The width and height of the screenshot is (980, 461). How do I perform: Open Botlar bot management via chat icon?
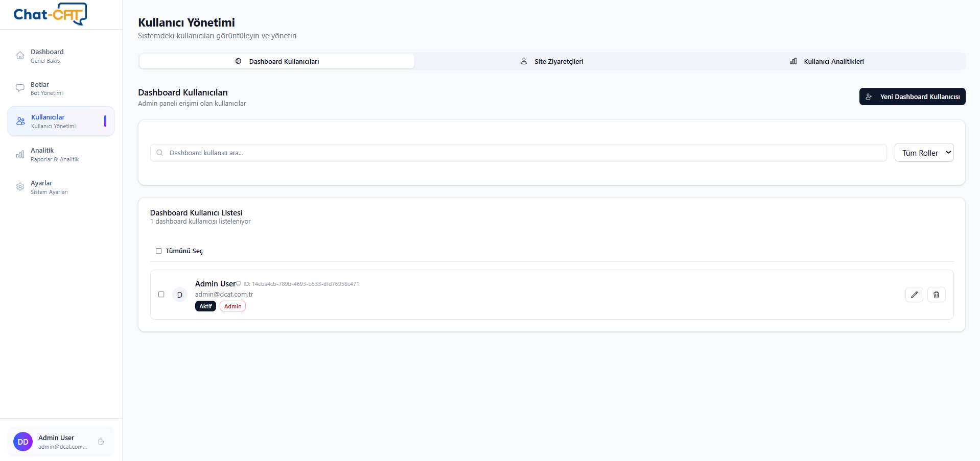pyautogui.click(x=19, y=88)
